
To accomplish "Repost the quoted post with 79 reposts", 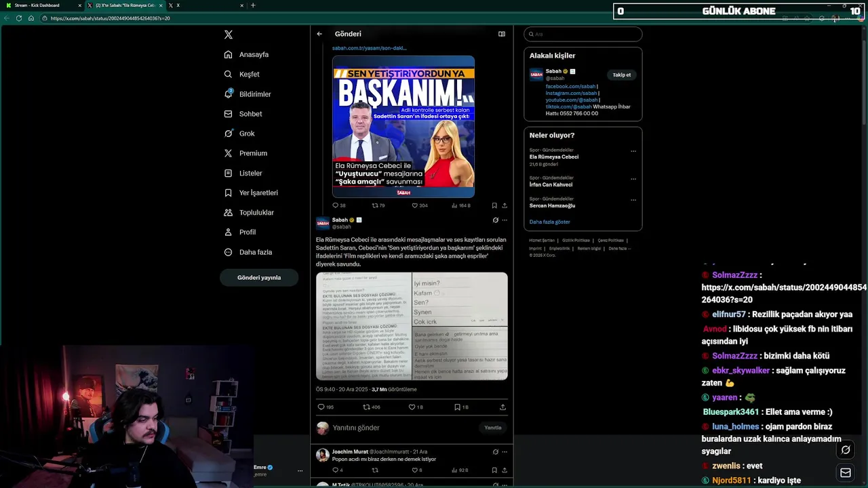I will tap(378, 205).
